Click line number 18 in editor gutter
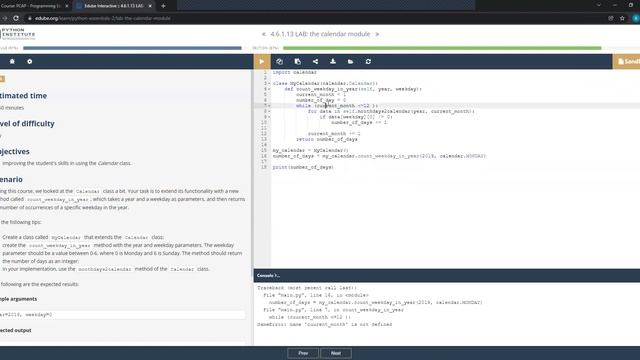This screenshot has height=360, width=640. tap(264, 167)
